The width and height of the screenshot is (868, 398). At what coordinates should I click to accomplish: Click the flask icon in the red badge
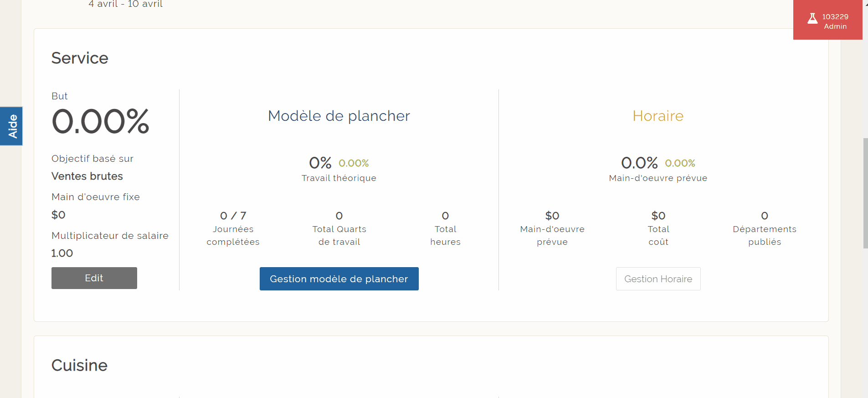click(812, 18)
